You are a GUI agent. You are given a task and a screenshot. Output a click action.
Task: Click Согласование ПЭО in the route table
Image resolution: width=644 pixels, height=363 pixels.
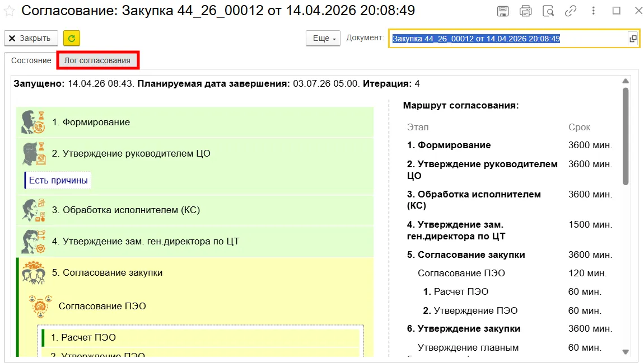[461, 273]
